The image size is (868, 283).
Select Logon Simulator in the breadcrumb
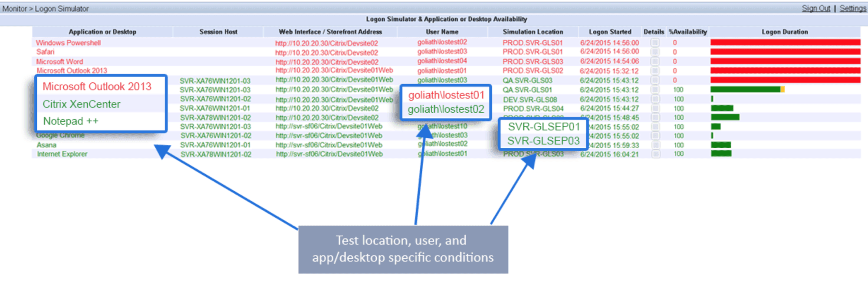(x=62, y=9)
